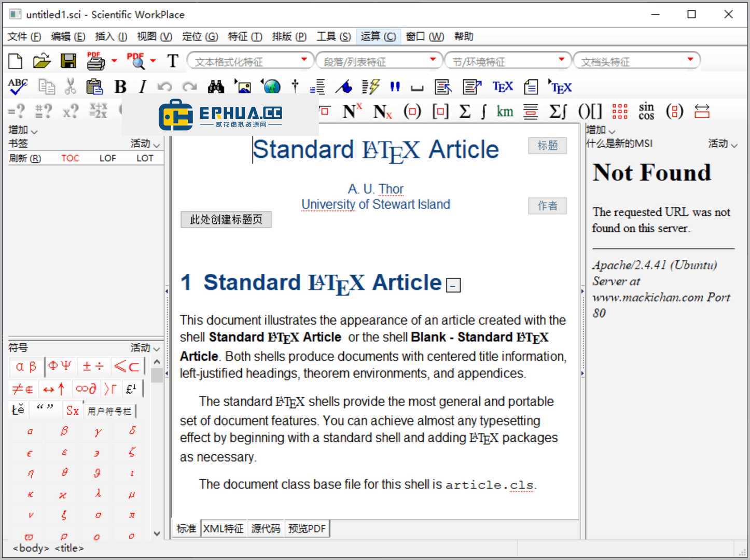
Task: Toggle italic with the I icon
Action: pyautogui.click(x=143, y=87)
